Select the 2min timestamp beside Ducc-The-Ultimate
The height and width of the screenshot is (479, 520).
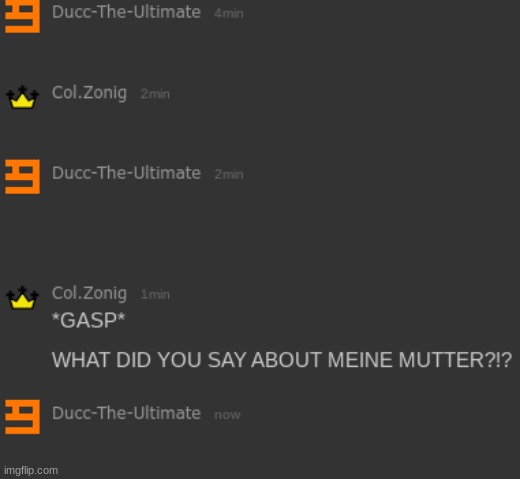coord(229,174)
